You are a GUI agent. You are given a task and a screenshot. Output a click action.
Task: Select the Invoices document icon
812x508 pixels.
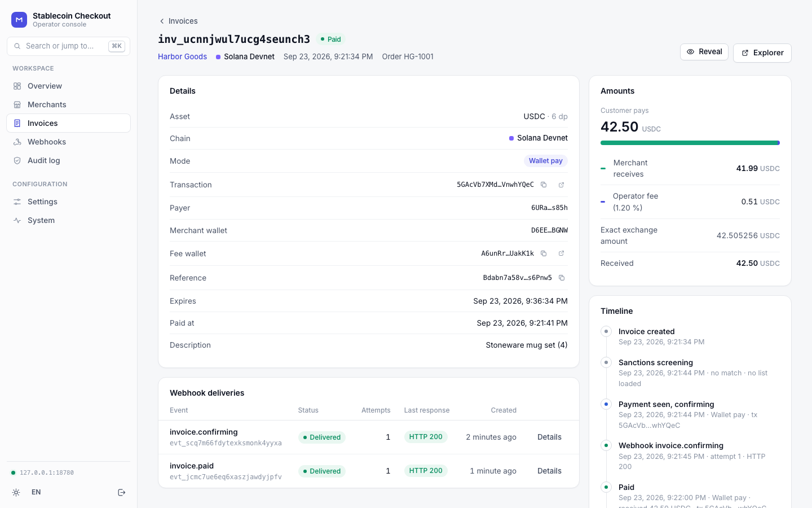click(x=17, y=123)
